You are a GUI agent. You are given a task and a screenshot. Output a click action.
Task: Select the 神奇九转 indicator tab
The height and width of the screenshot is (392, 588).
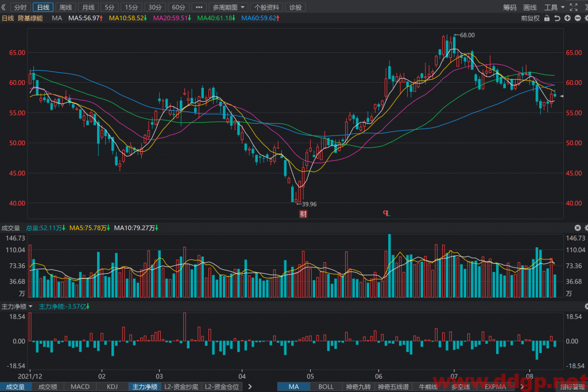coord(358,386)
